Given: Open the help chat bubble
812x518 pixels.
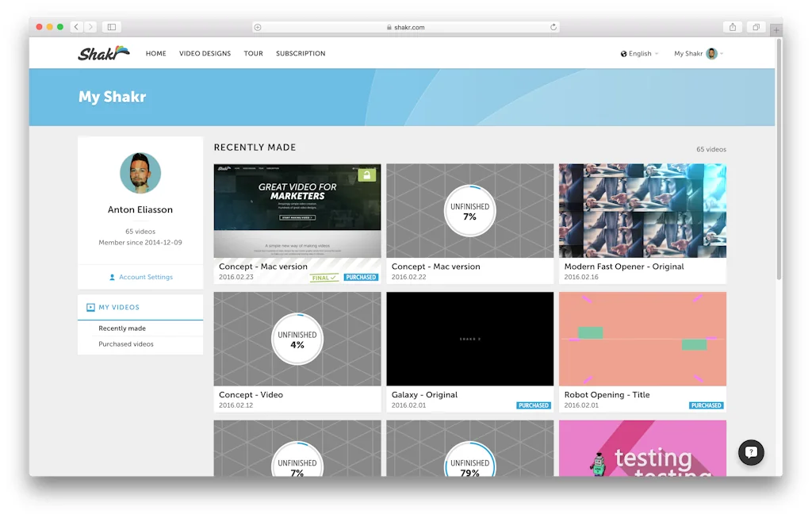Looking at the screenshot, I should pyautogui.click(x=751, y=452).
